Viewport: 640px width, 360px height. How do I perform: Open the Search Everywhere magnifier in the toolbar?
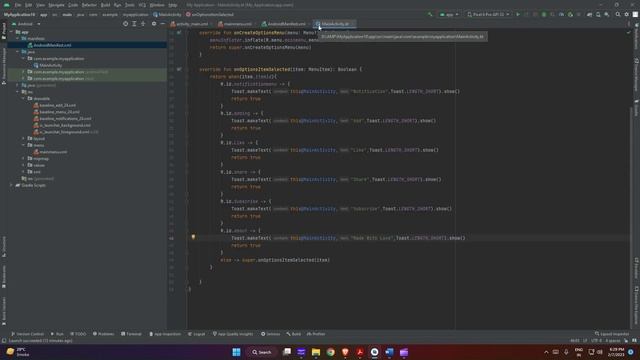click(x=618, y=14)
